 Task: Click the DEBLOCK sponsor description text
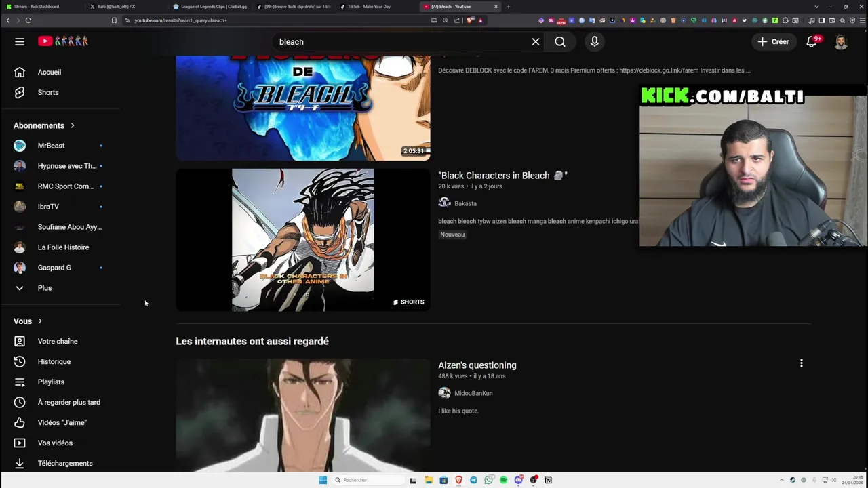point(594,70)
